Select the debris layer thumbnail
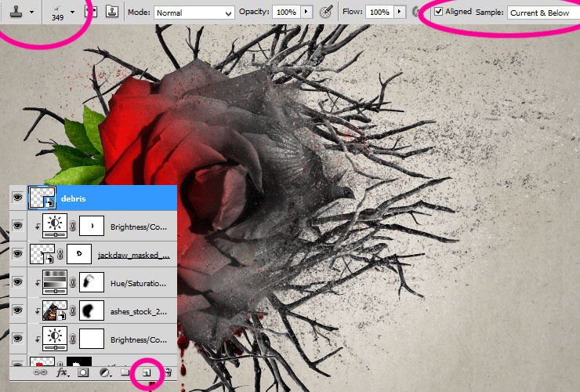Image resolution: width=580 pixels, height=392 pixels. [x=42, y=198]
